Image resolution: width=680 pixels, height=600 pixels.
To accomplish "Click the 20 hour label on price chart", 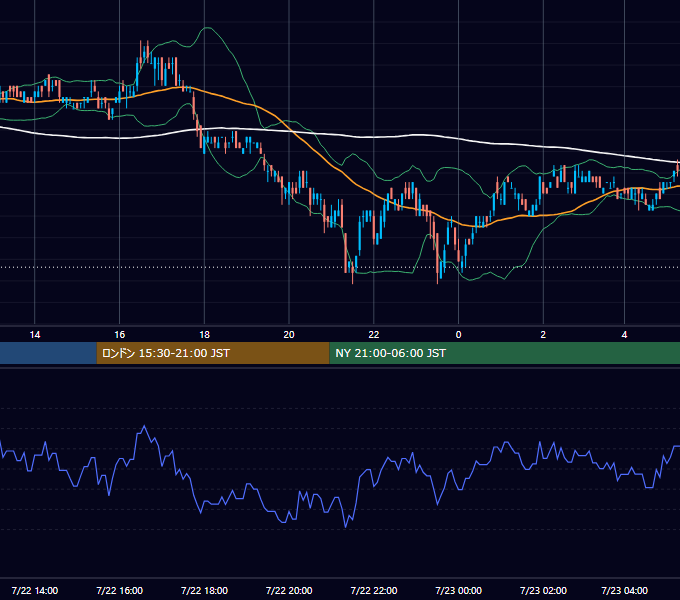I will coord(289,335).
